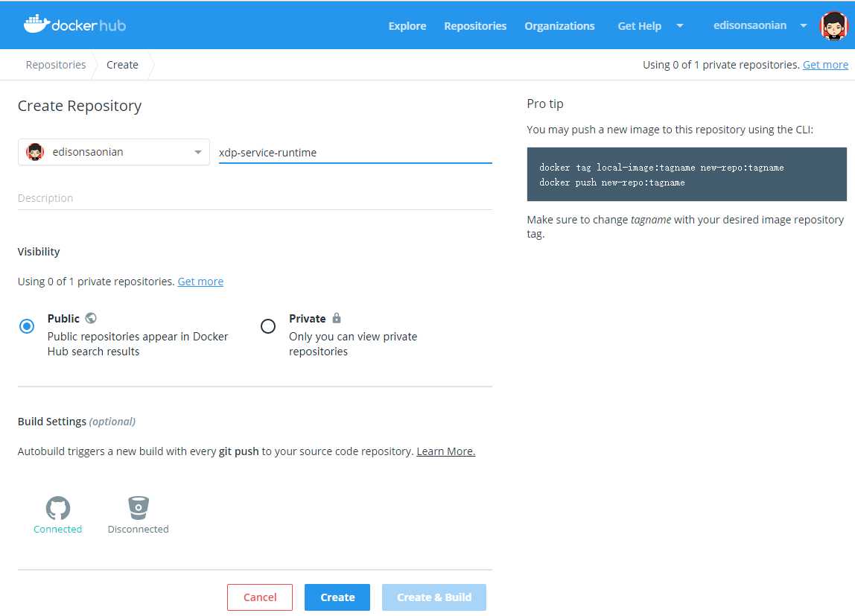Click the globe icon next to Public
Viewport: 855px width, 616px height.
pyautogui.click(x=91, y=318)
